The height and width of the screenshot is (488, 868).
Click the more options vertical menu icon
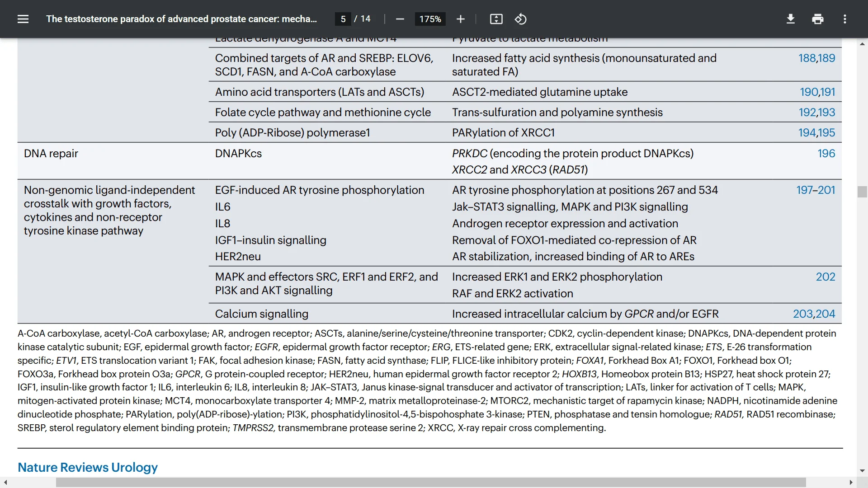click(x=845, y=19)
